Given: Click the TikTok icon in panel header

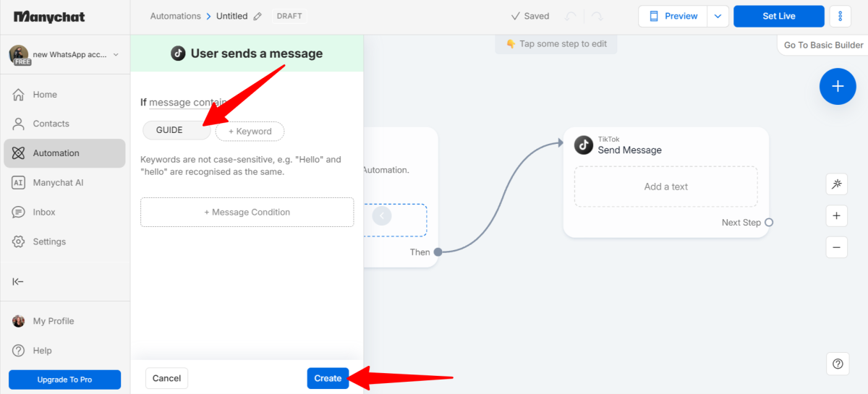Looking at the screenshot, I should [x=178, y=53].
